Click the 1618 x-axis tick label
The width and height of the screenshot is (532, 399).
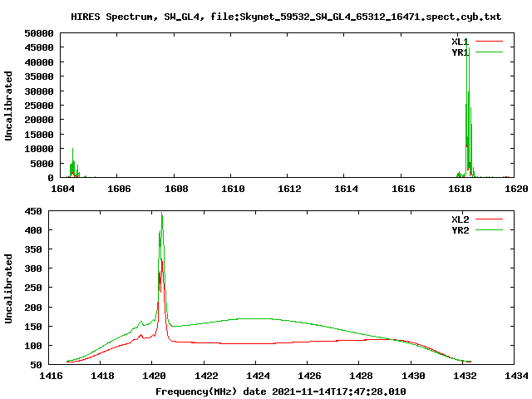point(460,189)
